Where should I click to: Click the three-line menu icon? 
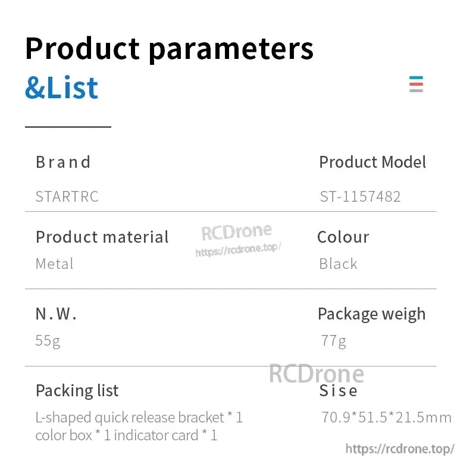click(x=416, y=84)
